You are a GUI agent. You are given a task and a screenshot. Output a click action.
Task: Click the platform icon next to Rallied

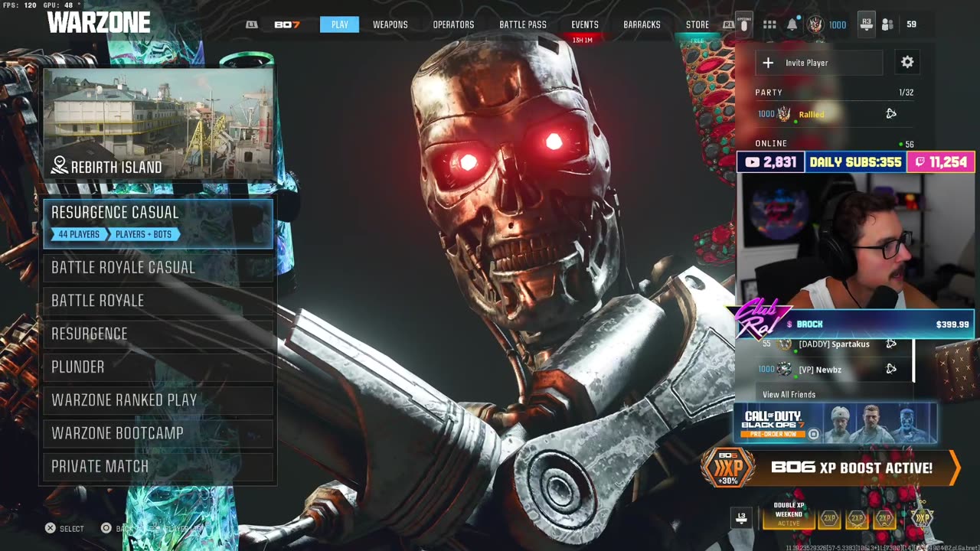tap(890, 114)
